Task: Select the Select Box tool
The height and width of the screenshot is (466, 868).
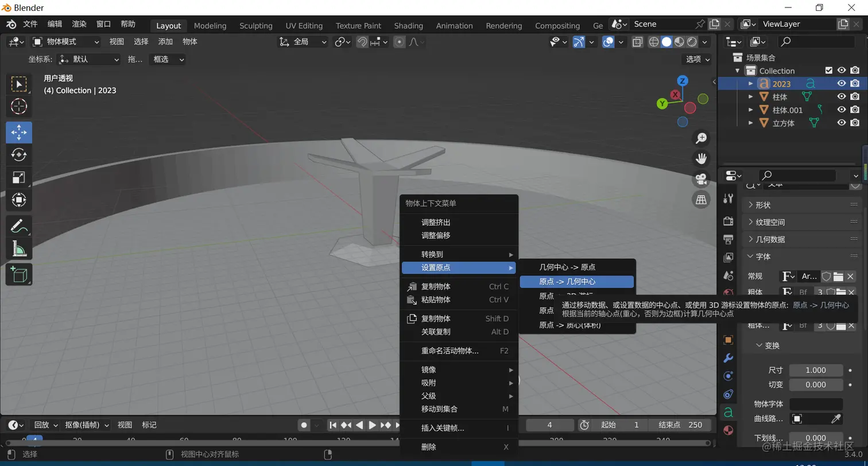Action: click(19, 84)
